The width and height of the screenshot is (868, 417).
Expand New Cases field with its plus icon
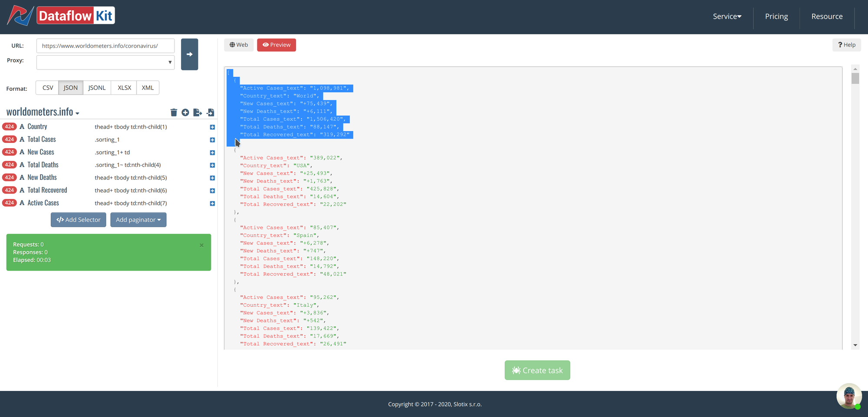coord(212,152)
